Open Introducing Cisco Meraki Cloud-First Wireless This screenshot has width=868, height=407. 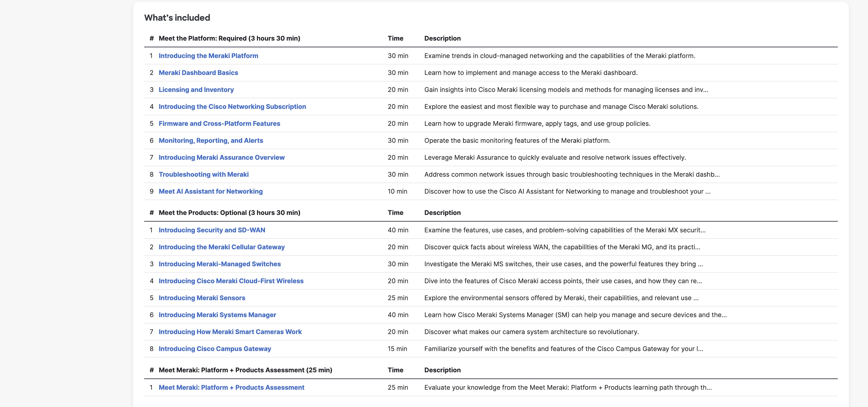tap(231, 281)
